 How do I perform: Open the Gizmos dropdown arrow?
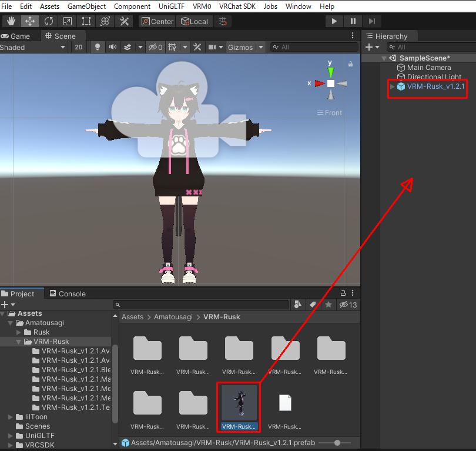pos(261,48)
